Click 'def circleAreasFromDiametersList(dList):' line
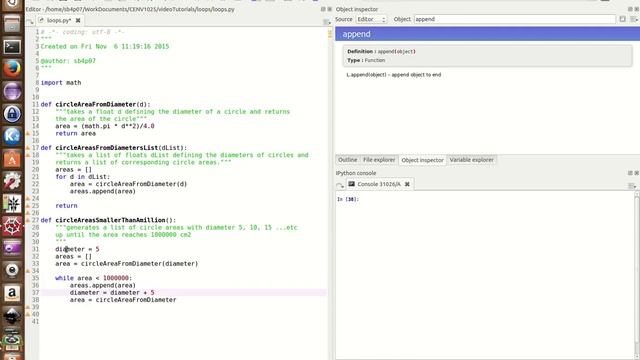 tap(114, 148)
